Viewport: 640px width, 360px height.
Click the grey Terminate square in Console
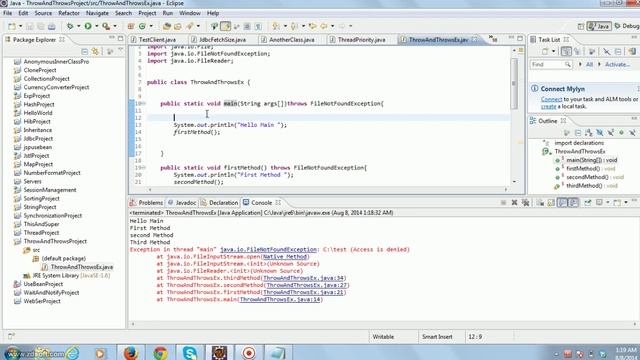(503, 202)
